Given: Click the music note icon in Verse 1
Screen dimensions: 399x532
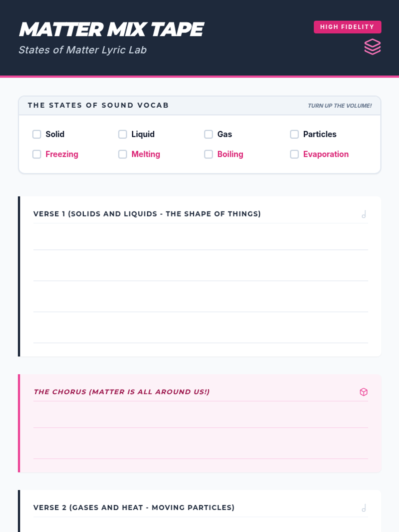Looking at the screenshot, I should (x=364, y=214).
